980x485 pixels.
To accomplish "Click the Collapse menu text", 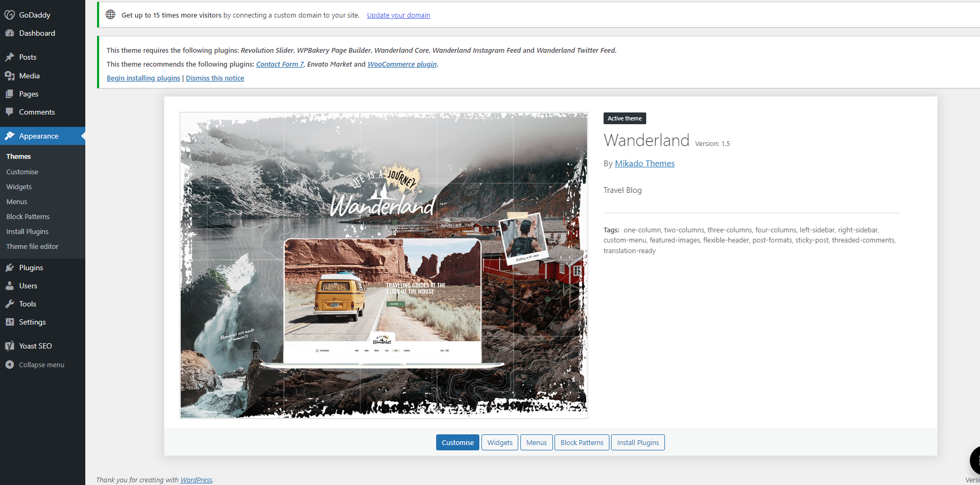I will click(x=42, y=365).
